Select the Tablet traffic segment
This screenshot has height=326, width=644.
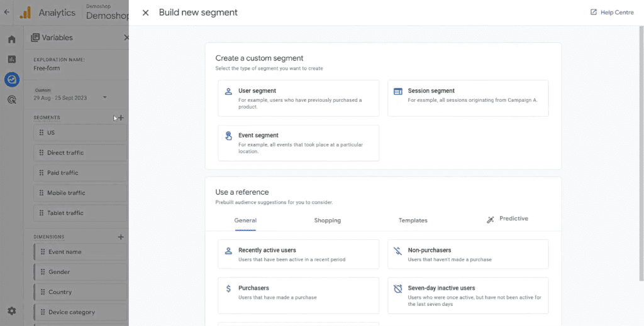pyautogui.click(x=80, y=213)
